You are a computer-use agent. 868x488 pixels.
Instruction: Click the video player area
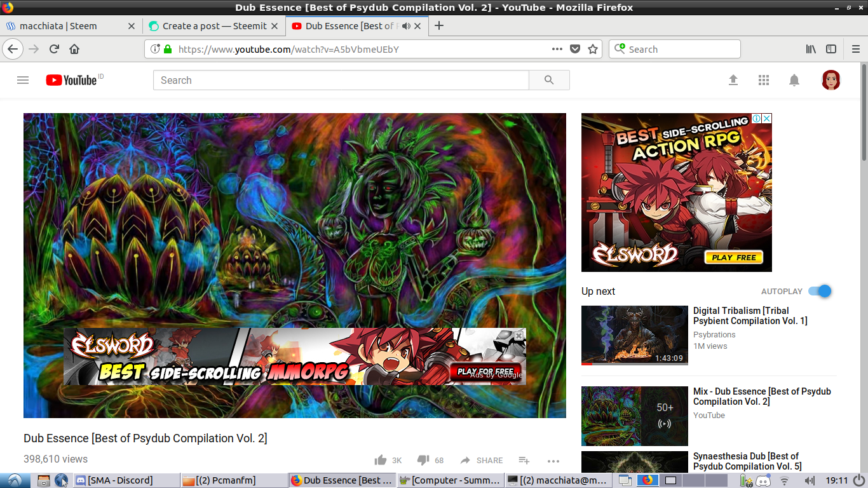pyautogui.click(x=295, y=266)
